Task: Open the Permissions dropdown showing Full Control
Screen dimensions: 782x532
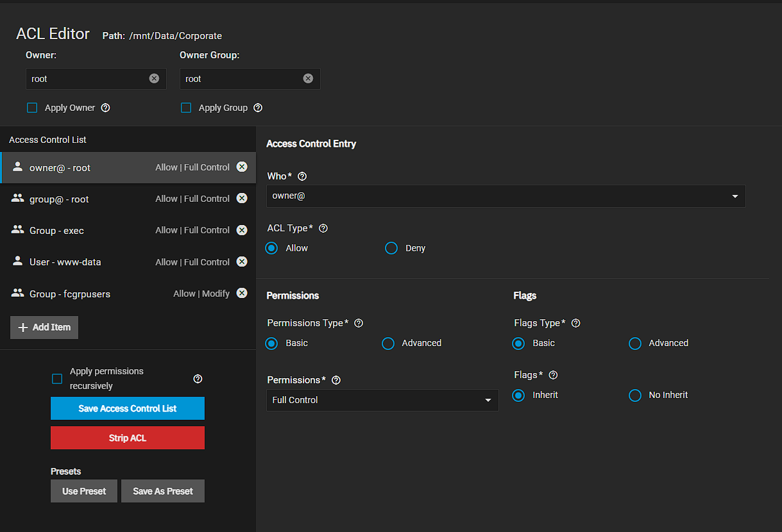Action: point(382,400)
